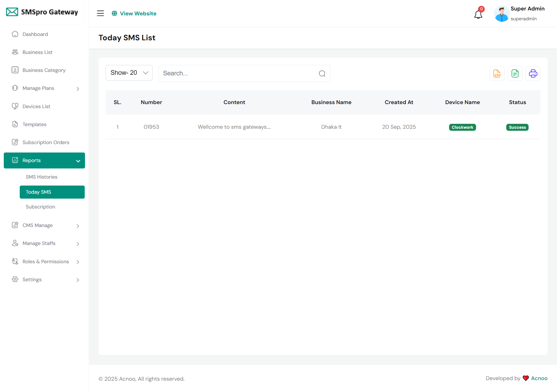The height and width of the screenshot is (392, 557).
Task: Go to Subscription report
Action: click(x=40, y=207)
